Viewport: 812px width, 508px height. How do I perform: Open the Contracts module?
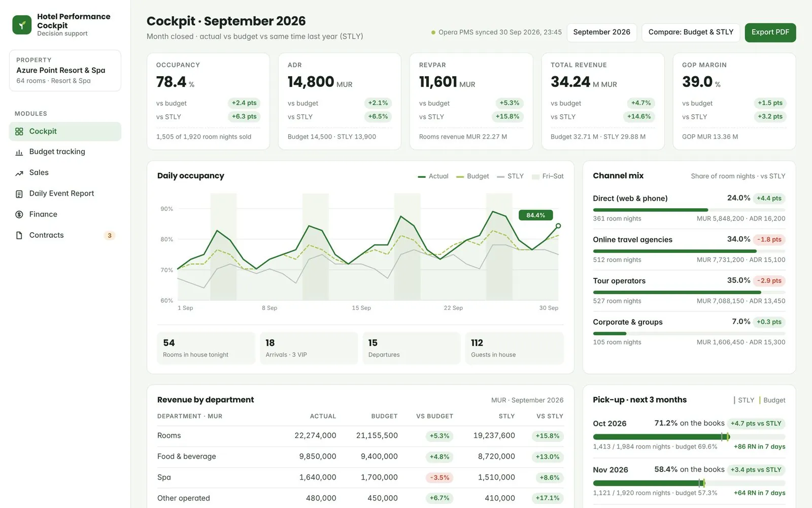point(65,235)
